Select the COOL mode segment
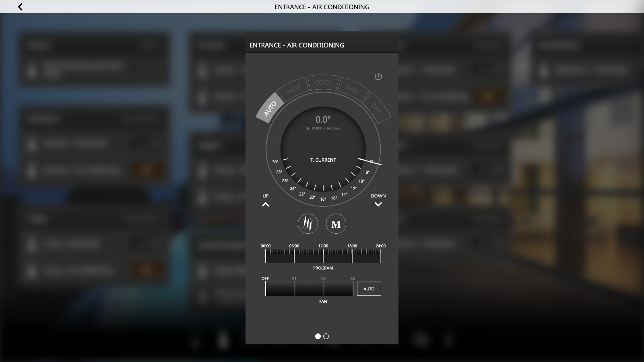Image resolution: width=644 pixels, height=362 pixels. 323,82
